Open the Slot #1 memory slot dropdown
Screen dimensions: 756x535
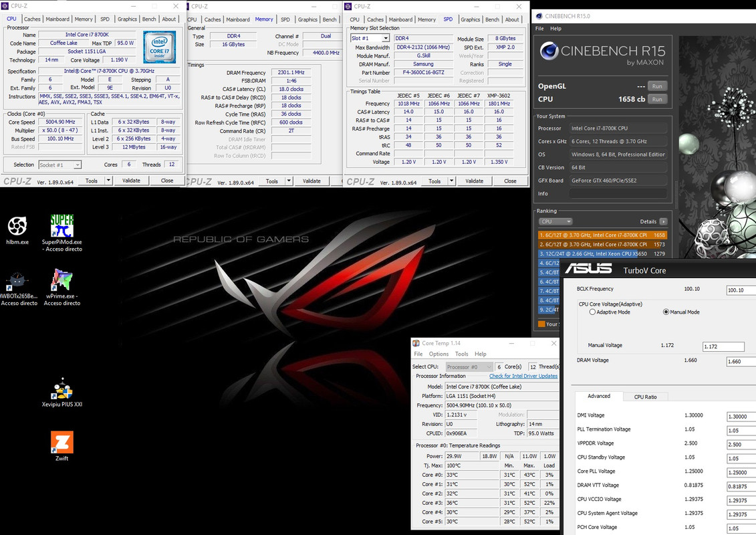pos(370,38)
